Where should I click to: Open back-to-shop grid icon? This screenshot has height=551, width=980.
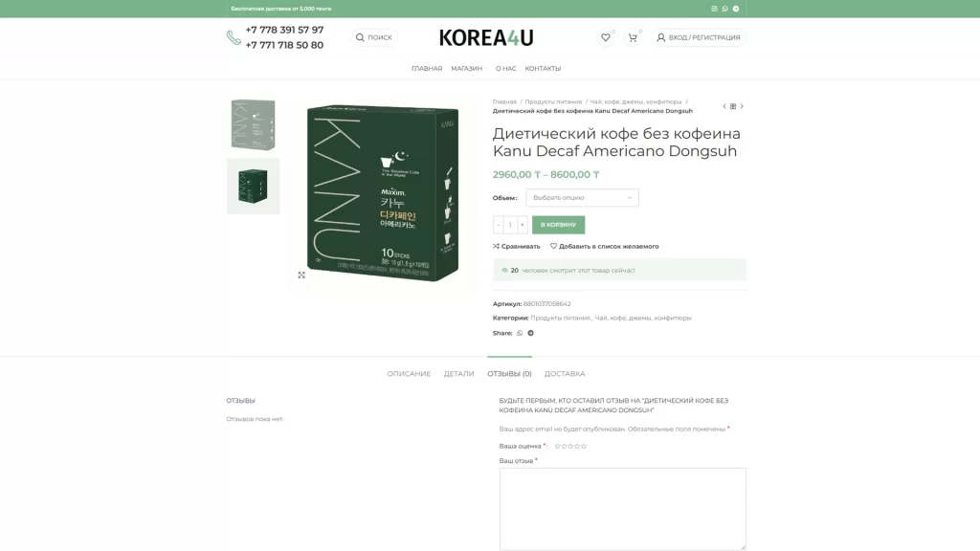coord(733,106)
